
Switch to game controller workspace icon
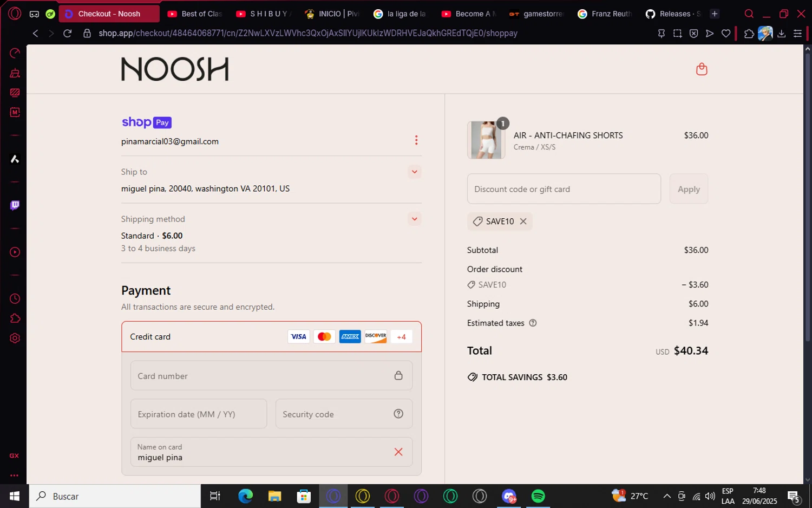click(34, 14)
